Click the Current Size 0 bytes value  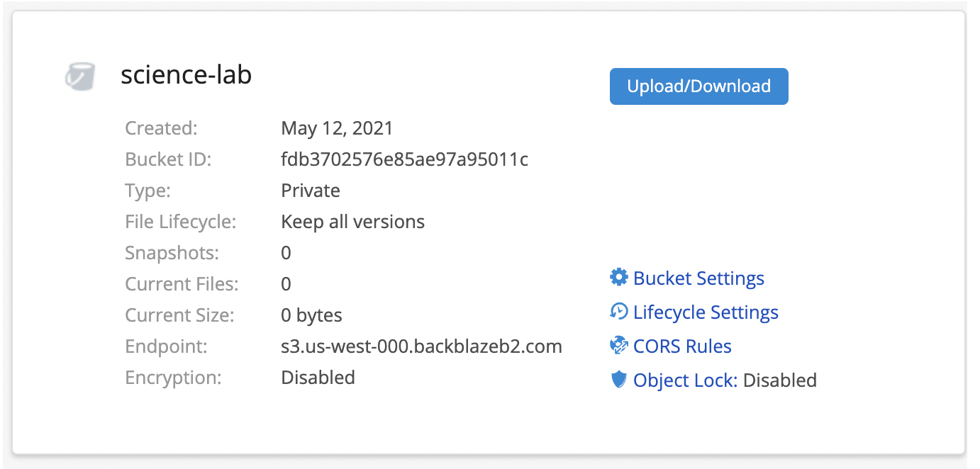tap(311, 315)
